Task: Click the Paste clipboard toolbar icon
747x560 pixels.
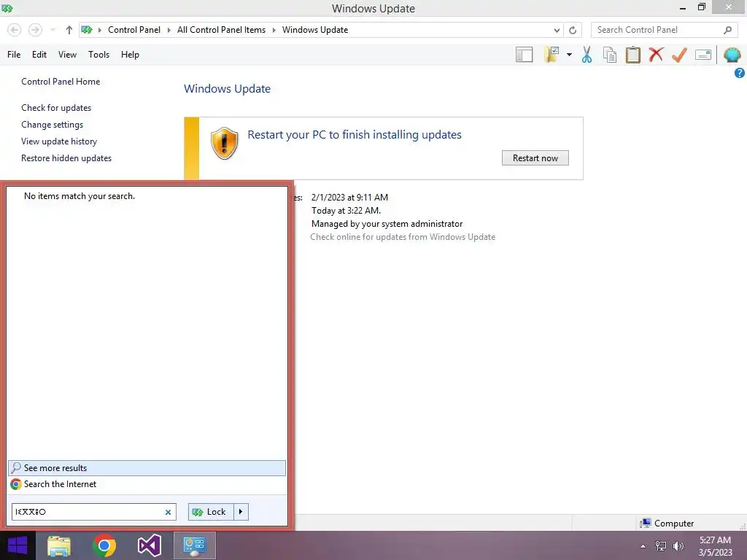Action: coord(633,55)
